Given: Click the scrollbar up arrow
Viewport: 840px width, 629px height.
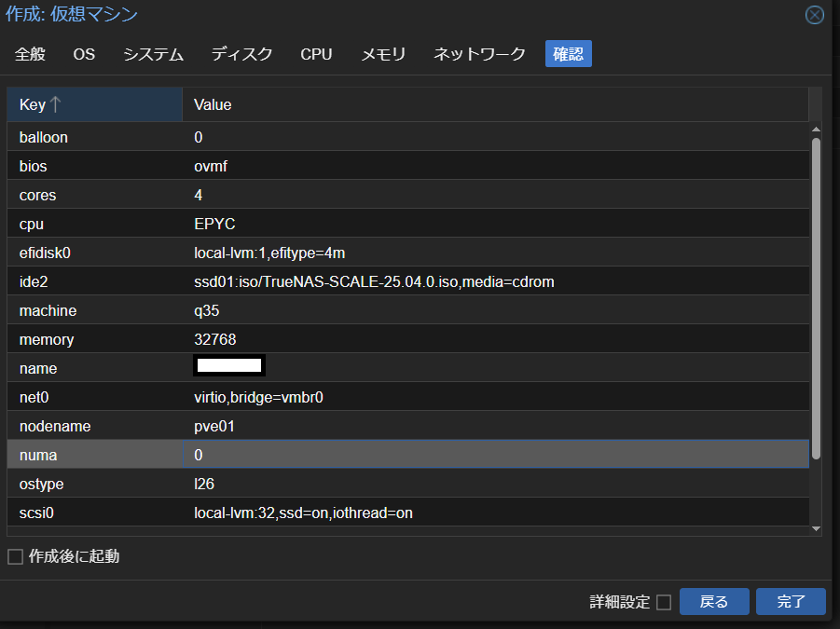Looking at the screenshot, I should point(817,130).
